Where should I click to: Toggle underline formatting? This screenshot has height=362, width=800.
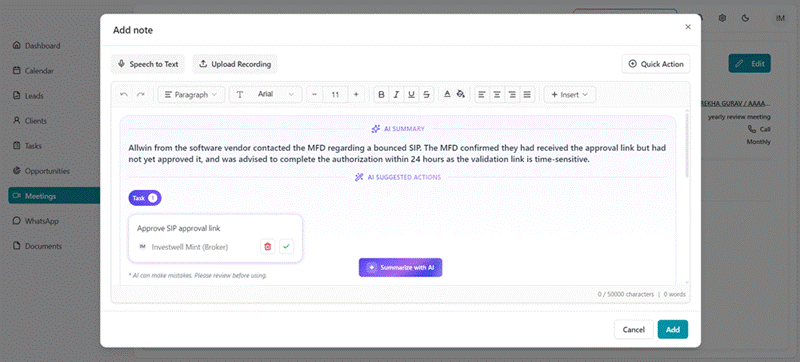[x=411, y=94]
